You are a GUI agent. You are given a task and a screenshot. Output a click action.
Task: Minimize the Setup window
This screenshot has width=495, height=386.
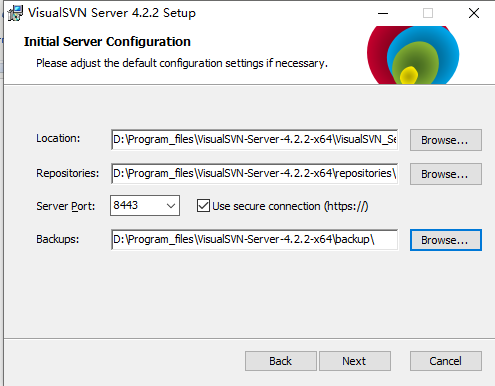tap(383, 13)
